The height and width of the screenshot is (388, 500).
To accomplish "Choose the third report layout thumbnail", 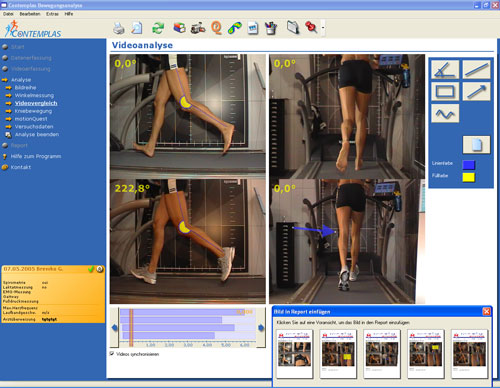I will coord(382,354).
